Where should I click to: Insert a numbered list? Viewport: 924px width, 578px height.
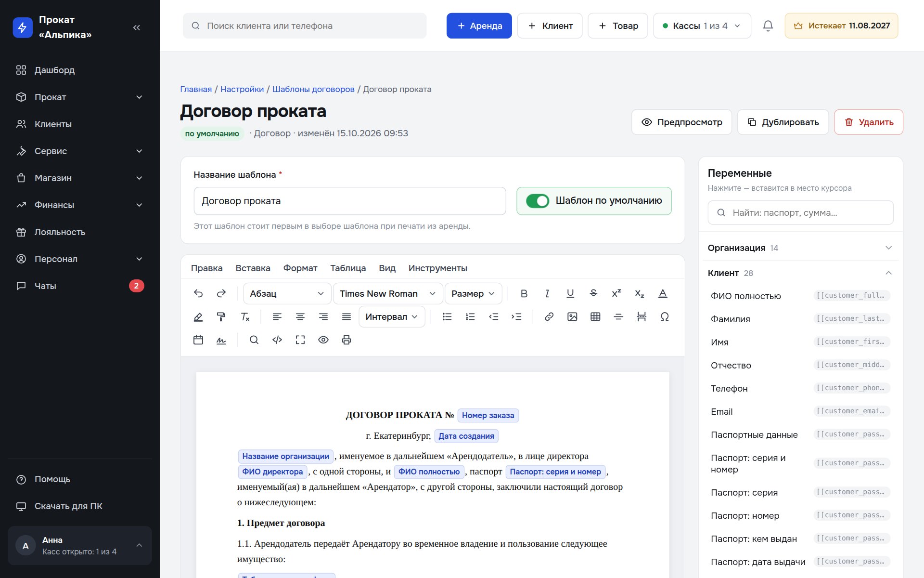coord(470,316)
